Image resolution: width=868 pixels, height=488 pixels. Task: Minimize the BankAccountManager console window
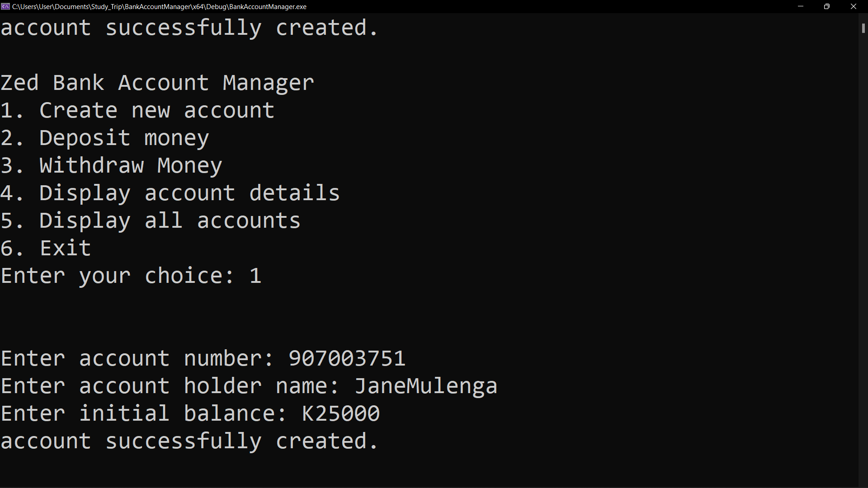tap(800, 6)
